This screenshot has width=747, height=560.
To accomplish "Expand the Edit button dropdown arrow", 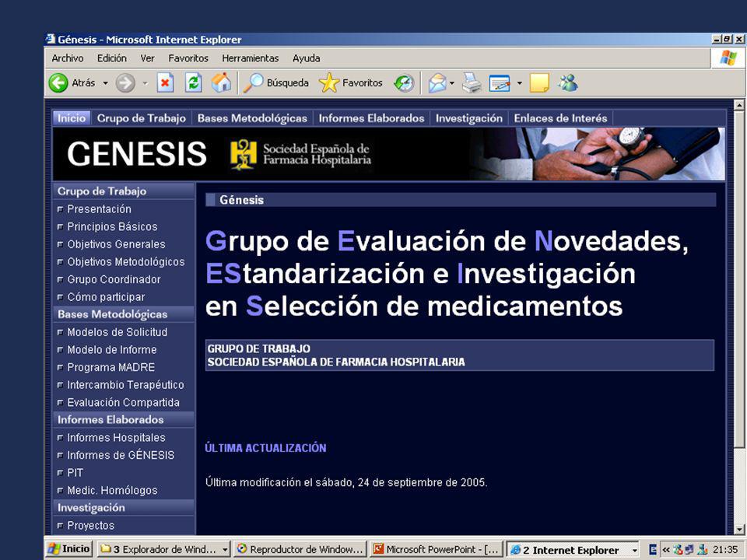I will [x=519, y=83].
